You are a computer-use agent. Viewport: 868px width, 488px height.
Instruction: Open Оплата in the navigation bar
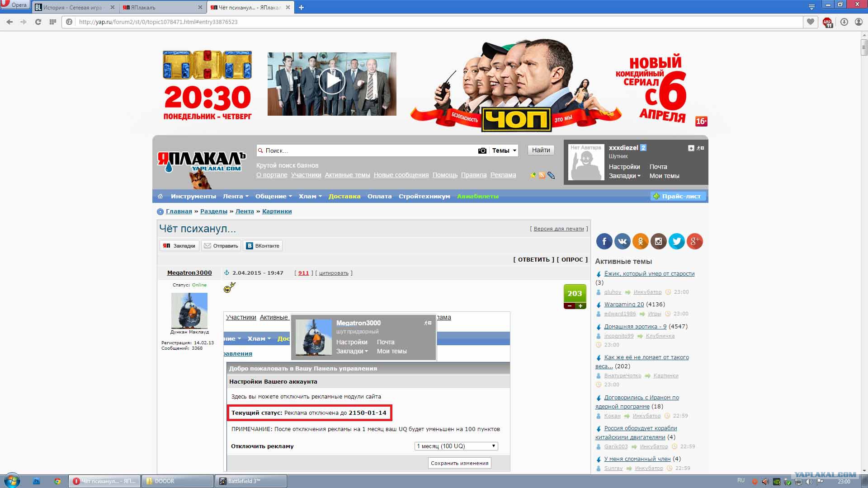click(379, 196)
